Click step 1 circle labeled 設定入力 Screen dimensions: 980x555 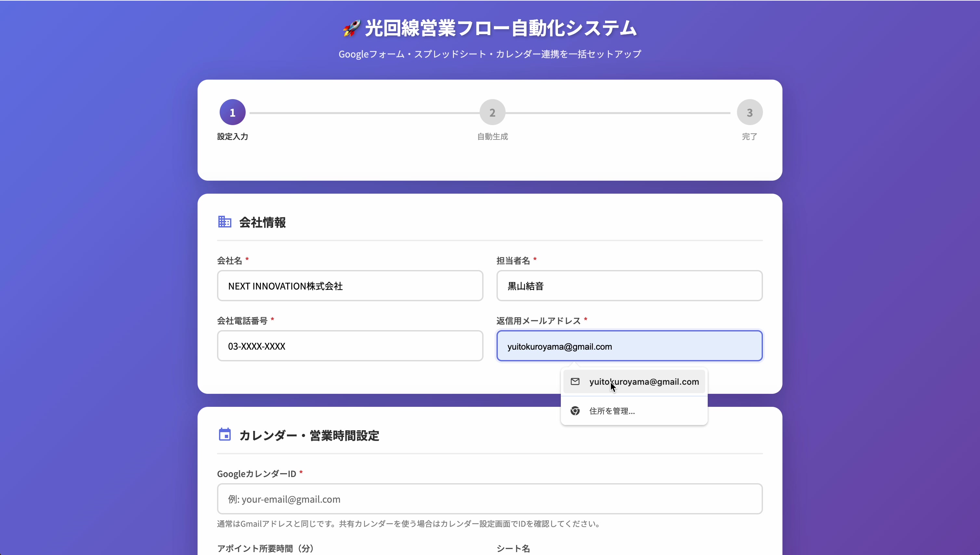[232, 112]
